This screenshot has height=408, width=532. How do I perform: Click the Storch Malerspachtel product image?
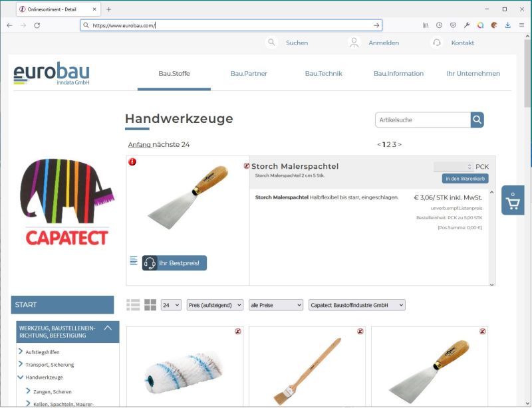tap(188, 197)
